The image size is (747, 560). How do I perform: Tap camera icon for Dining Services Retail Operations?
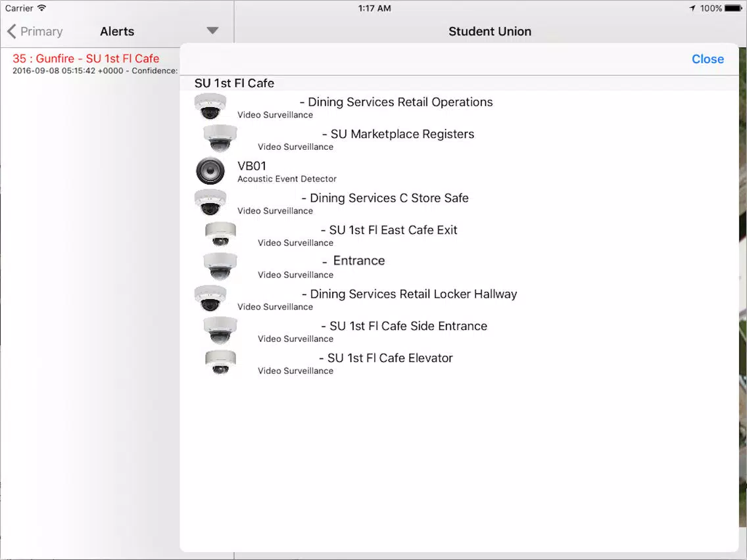click(x=210, y=106)
